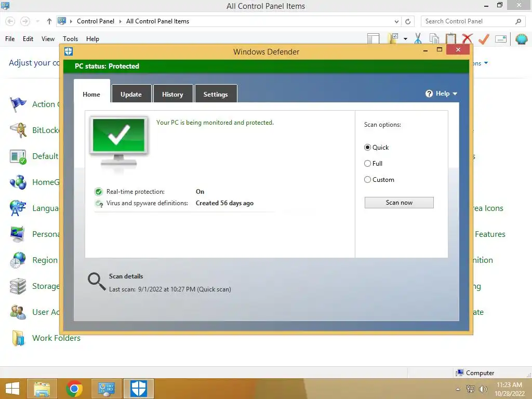Click the Scan now button
Image resolution: width=532 pixels, height=399 pixels.
[399, 203]
